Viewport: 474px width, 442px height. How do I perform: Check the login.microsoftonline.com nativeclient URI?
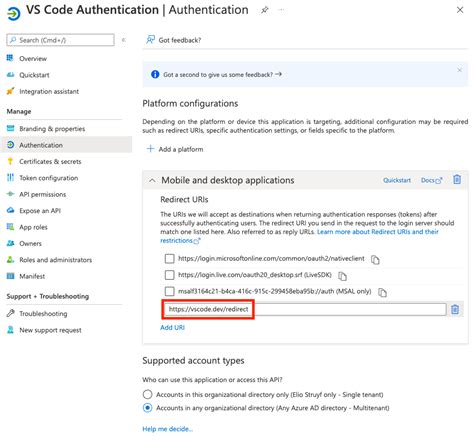[x=170, y=259]
